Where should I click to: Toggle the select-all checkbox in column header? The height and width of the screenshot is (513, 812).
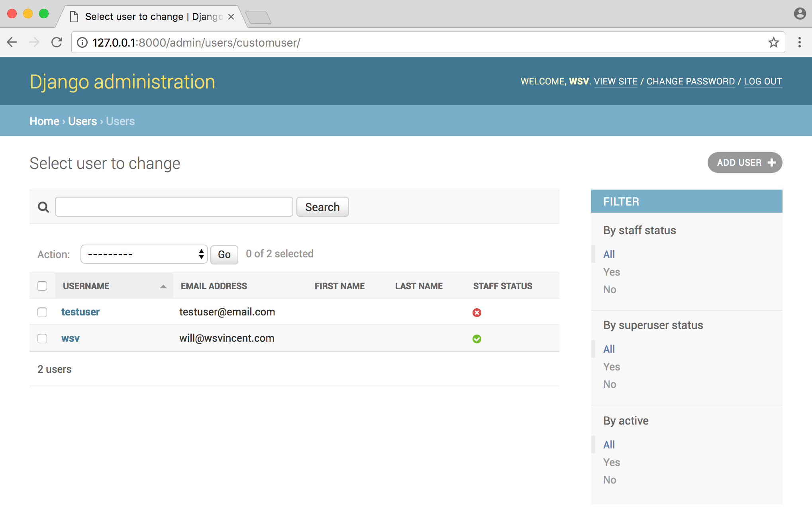tap(43, 286)
